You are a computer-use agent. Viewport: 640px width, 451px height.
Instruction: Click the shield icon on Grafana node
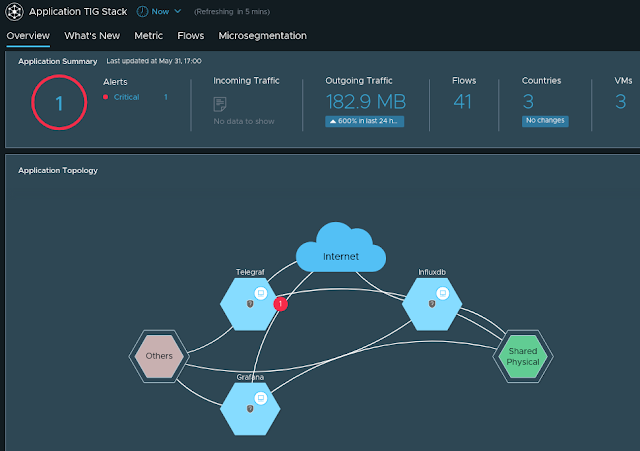pos(250,409)
